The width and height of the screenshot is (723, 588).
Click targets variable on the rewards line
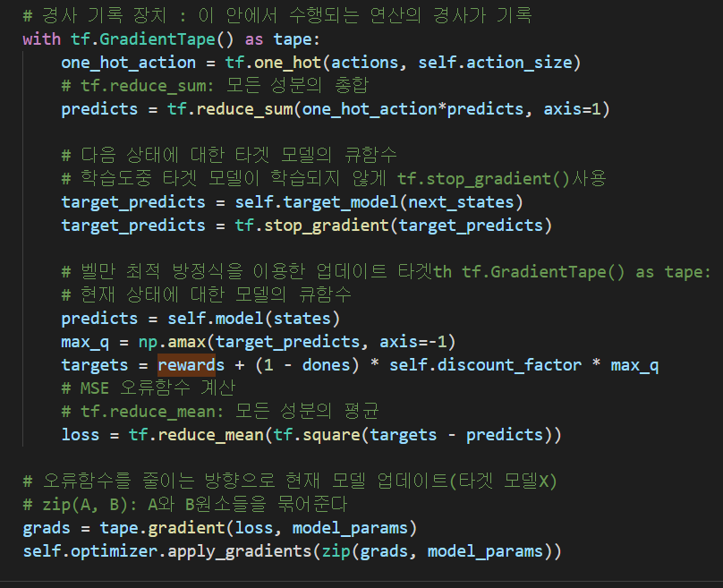(95, 365)
